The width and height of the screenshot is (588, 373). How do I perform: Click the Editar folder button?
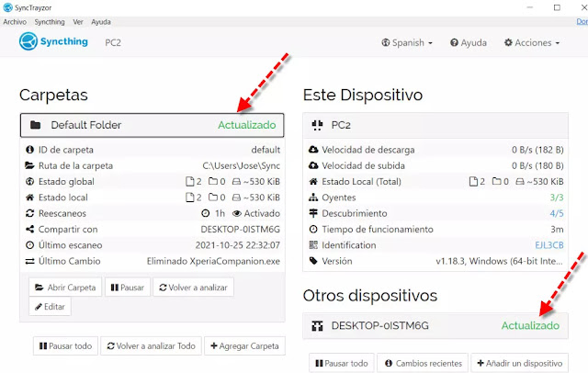coord(50,307)
